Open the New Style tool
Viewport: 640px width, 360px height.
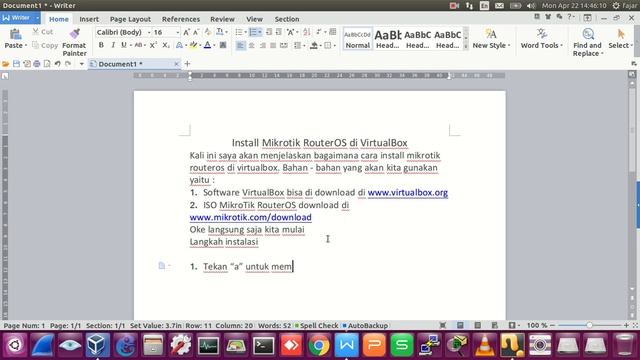[491, 39]
